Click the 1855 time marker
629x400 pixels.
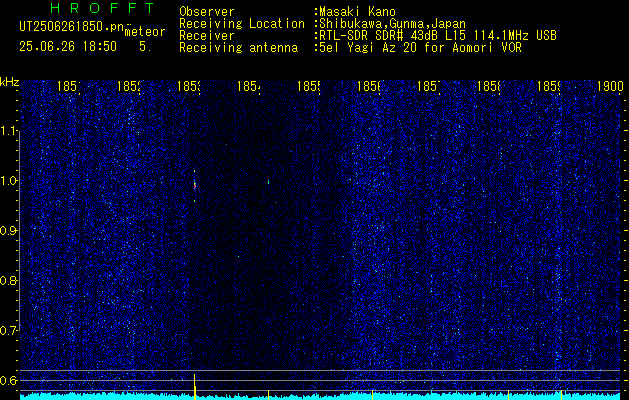(308, 86)
